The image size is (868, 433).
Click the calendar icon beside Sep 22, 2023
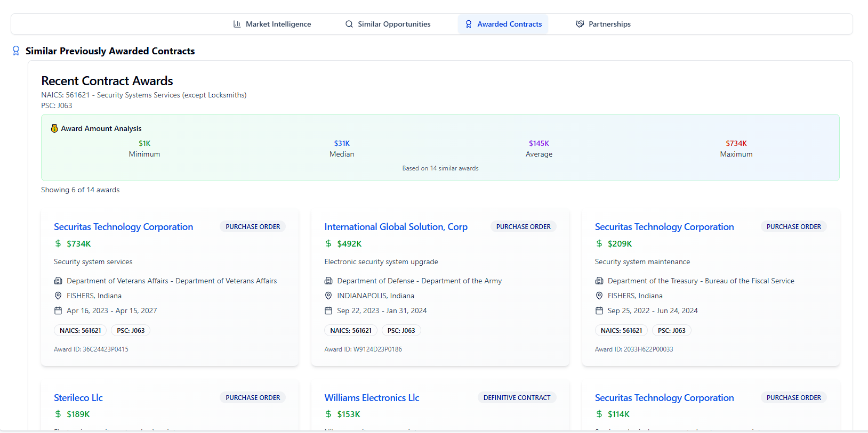point(328,311)
